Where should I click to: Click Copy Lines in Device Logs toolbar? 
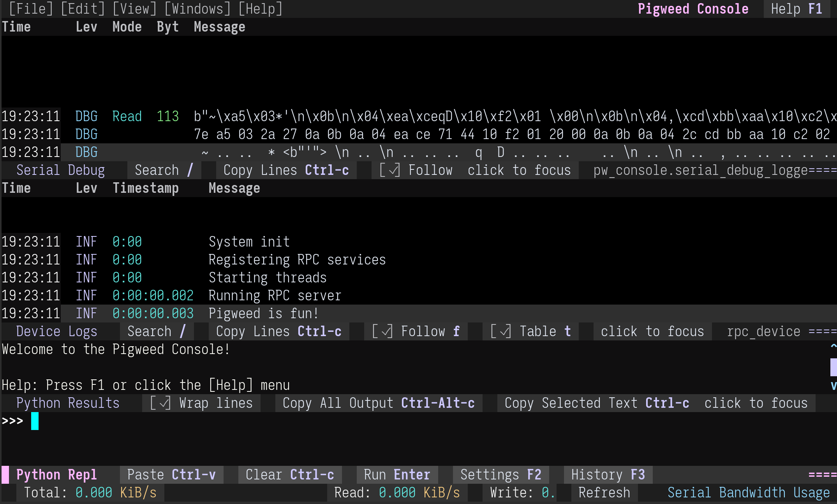278,331
